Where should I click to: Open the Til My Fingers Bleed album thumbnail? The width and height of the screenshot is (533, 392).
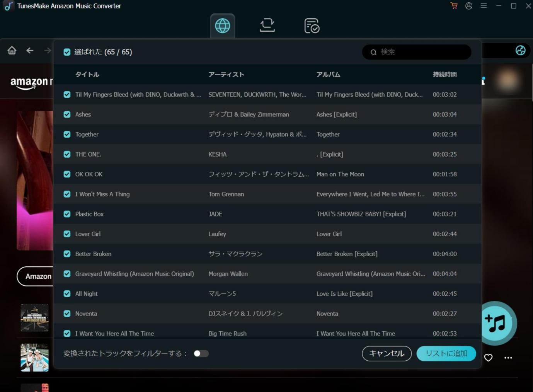pyautogui.click(x=34, y=318)
